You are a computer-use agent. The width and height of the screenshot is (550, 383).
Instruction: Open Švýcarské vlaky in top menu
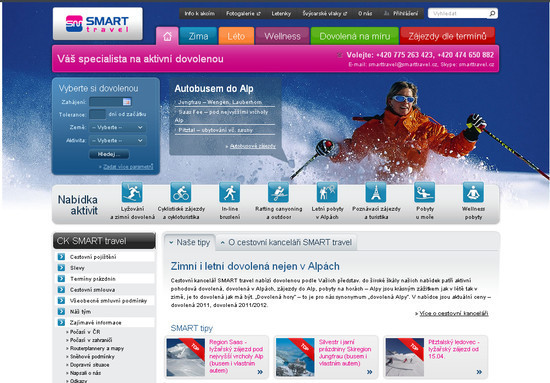pyautogui.click(x=324, y=14)
